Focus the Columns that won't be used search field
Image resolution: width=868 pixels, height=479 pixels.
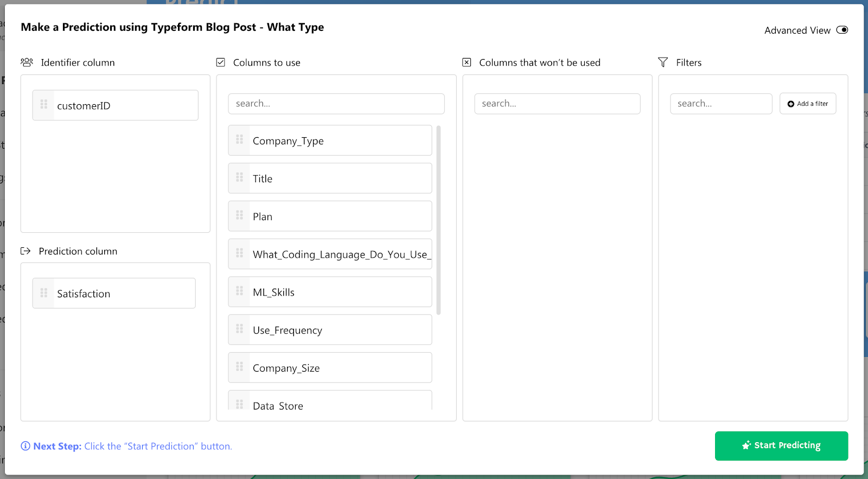557,104
